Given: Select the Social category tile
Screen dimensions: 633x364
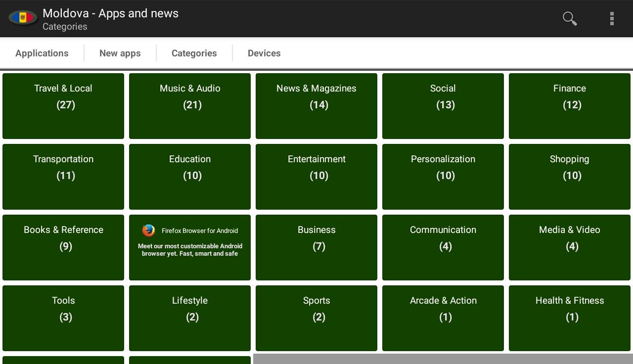Looking at the screenshot, I should 443,106.
